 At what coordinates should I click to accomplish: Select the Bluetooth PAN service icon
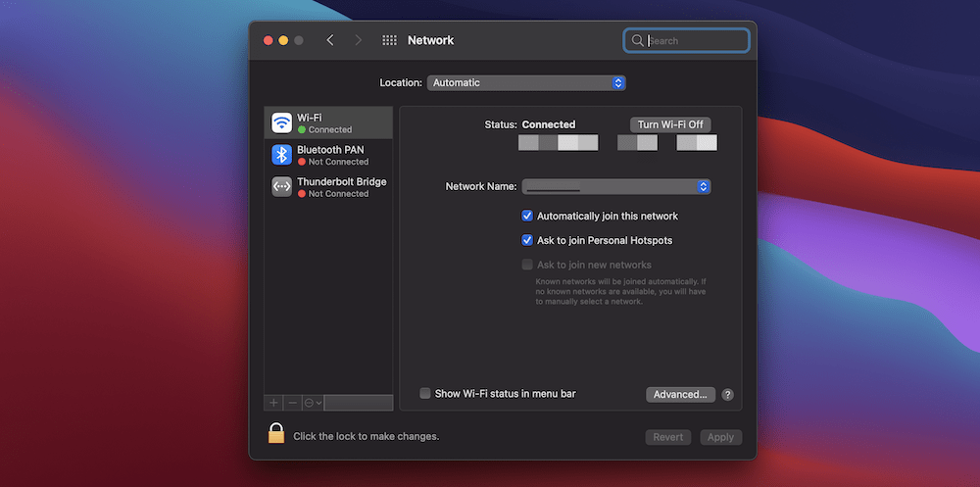point(281,155)
